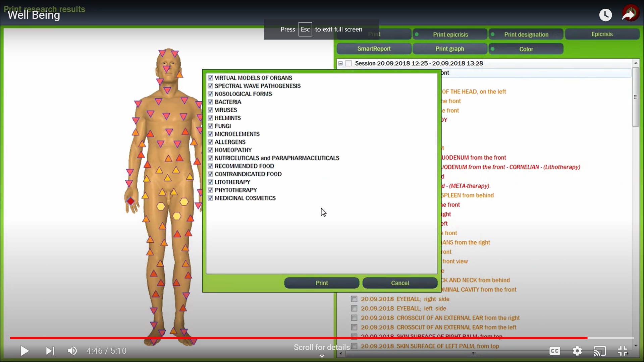Toggle BACTERIA checkbox
This screenshot has height=362, width=644.
coord(210,102)
